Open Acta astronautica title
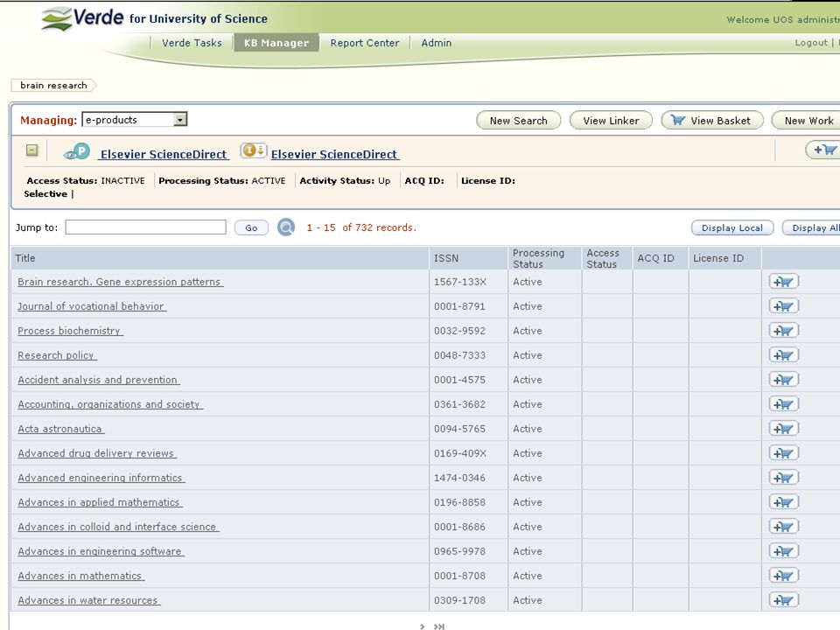The width and height of the screenshot is (840, 630). point(60,429)
